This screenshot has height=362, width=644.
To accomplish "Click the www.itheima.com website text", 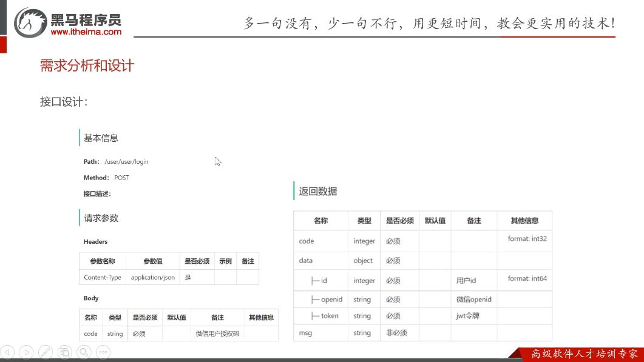I will (x=86, y=32).
